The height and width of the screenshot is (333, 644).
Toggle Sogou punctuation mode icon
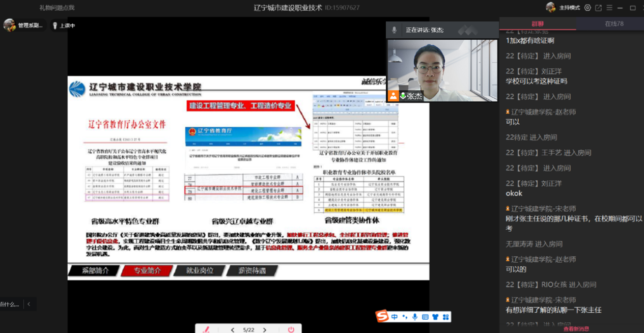coord(405,317)
